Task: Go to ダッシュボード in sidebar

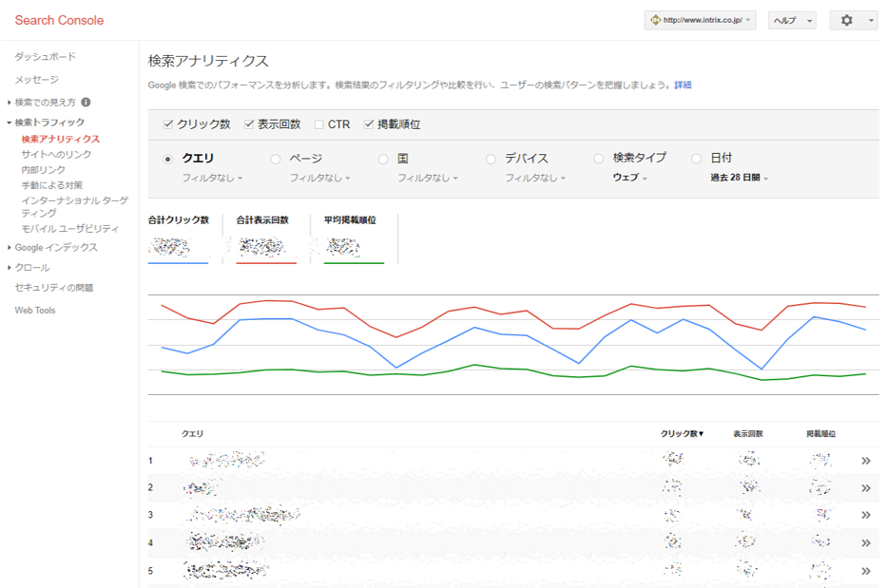Action: pos(46,56)
